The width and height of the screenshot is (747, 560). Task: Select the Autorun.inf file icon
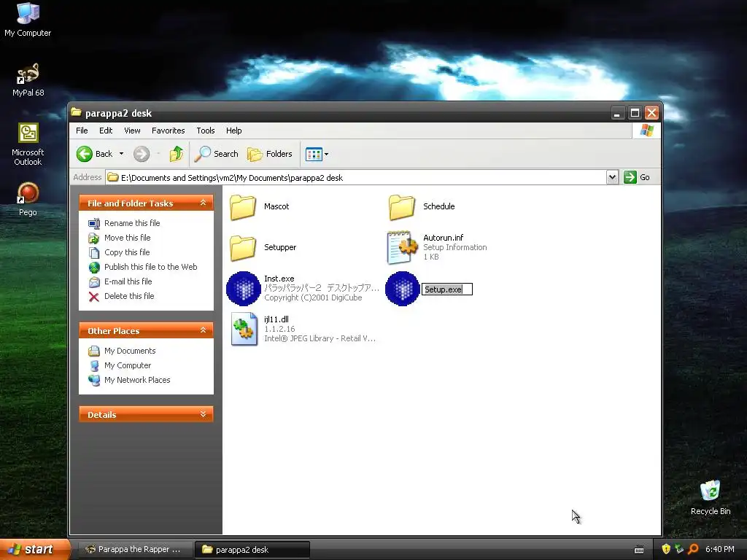point(402,248)
